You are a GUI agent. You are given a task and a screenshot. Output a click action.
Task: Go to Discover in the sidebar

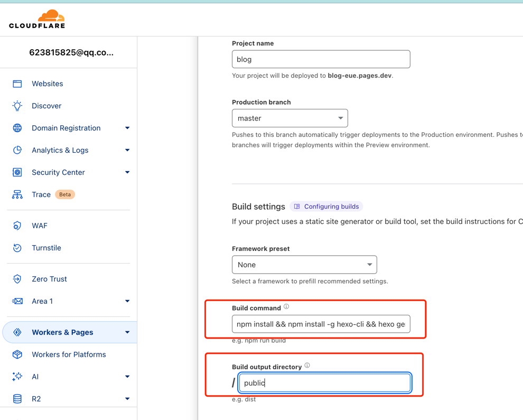[x=46, y=106]
